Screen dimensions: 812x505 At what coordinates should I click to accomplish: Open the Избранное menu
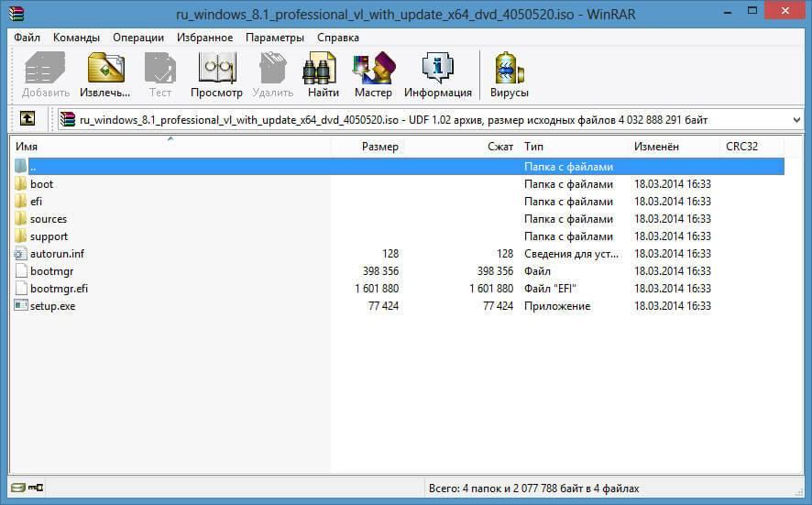(204, 38)
